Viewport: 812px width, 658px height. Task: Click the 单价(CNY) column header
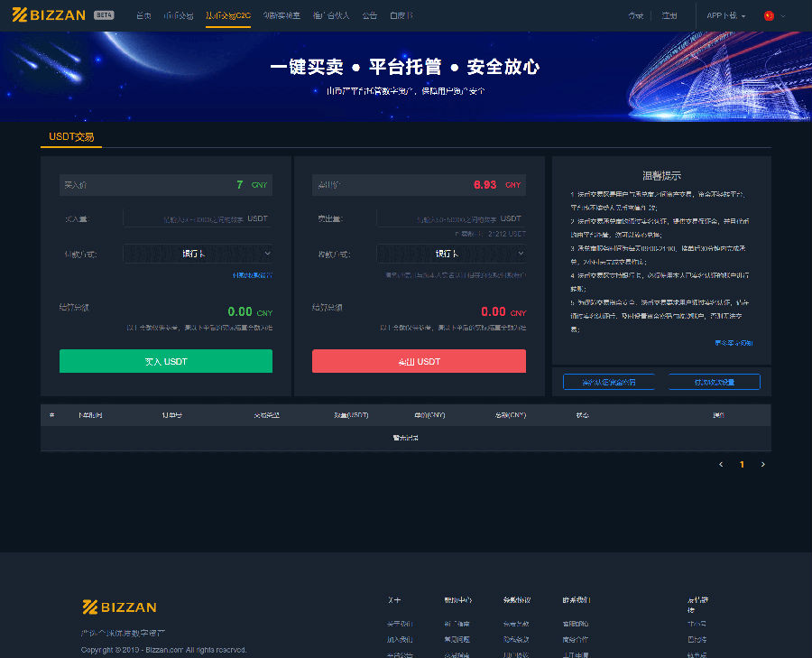[x=429, y=415]
